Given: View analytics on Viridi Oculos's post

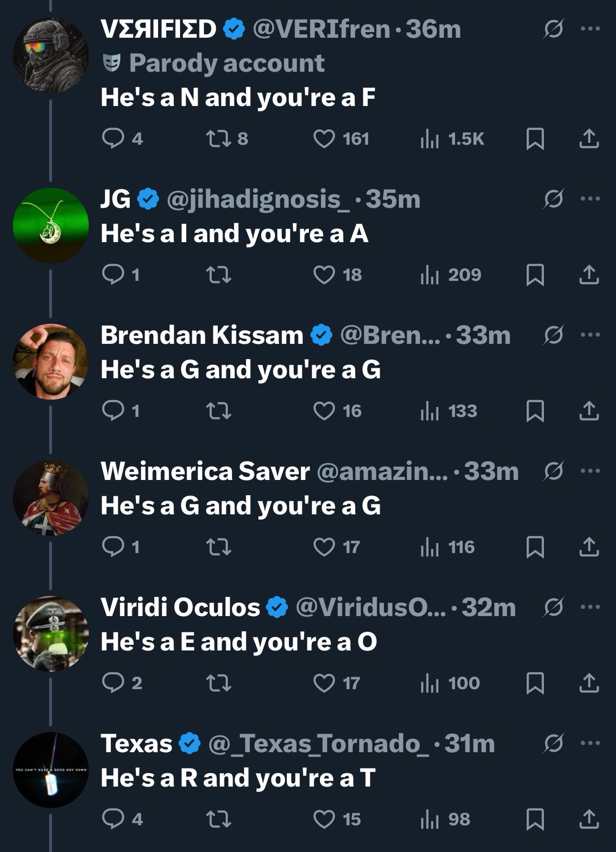Looking at the screenshot, I should pos(430,683).
